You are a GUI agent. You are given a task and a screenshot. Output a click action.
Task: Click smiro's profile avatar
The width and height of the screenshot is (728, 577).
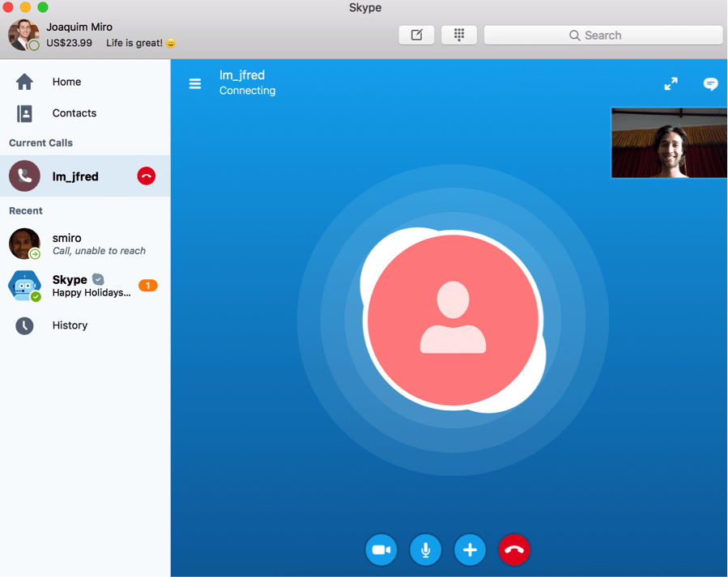pyautogui.click(x=24, y=244)
